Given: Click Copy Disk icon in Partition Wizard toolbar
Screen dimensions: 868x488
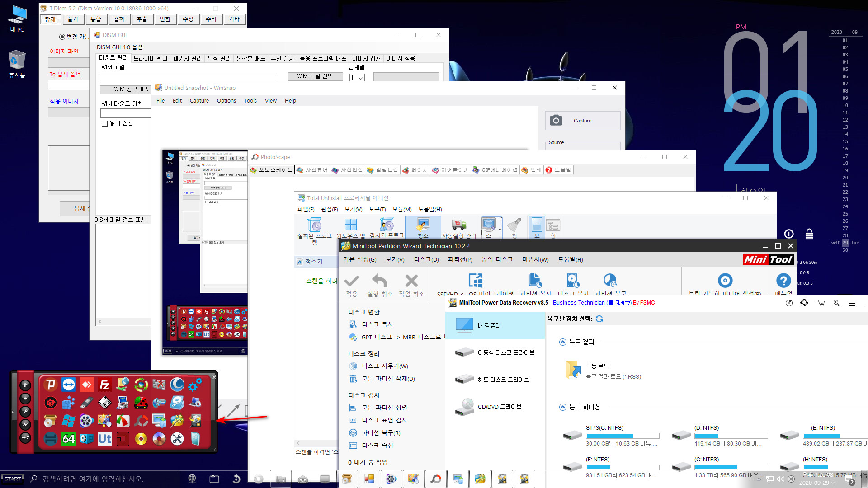Looking at the screenshot, I should click(x=573, y=280).
